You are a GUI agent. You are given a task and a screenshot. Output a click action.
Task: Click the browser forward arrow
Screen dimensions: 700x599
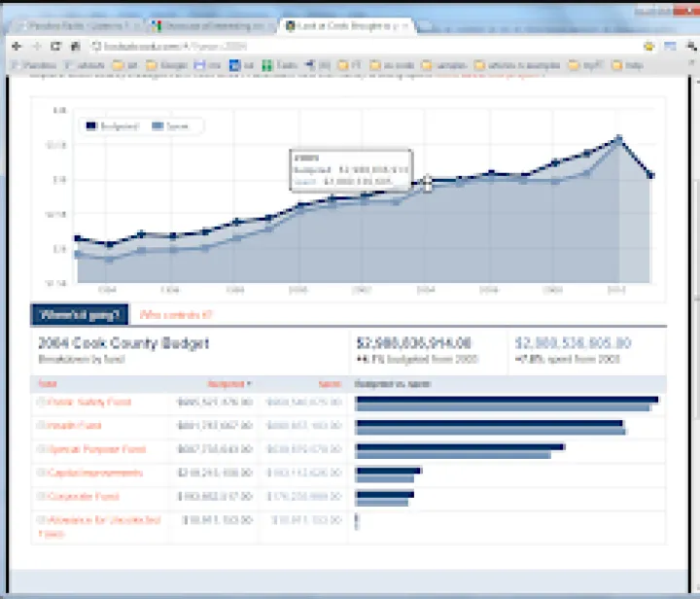37,46
